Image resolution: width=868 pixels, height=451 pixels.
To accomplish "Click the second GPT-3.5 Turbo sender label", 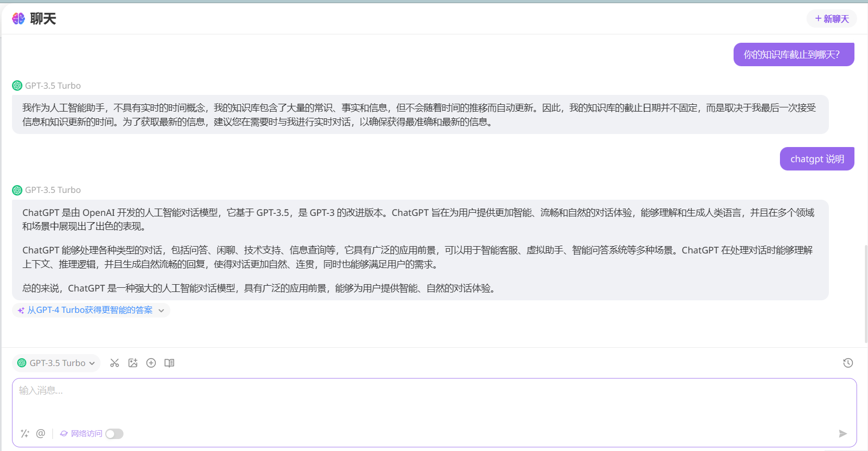I will pyautogui.click(x=53, y=190).
